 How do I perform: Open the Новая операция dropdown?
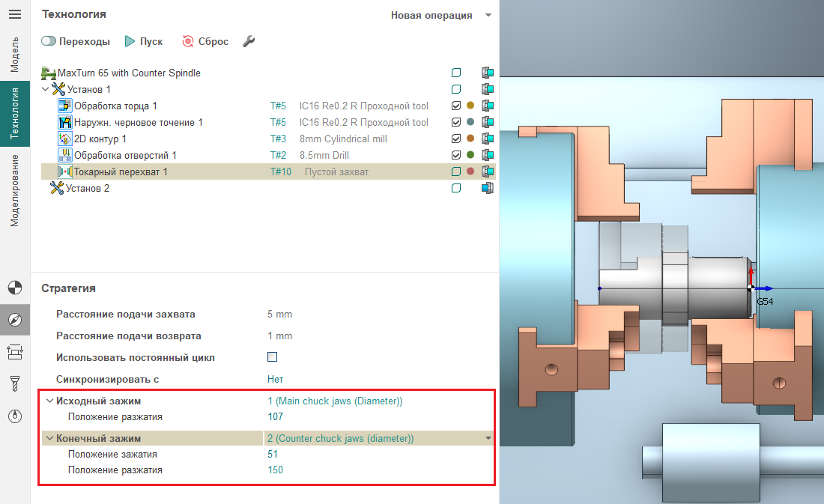pos(488,15)
